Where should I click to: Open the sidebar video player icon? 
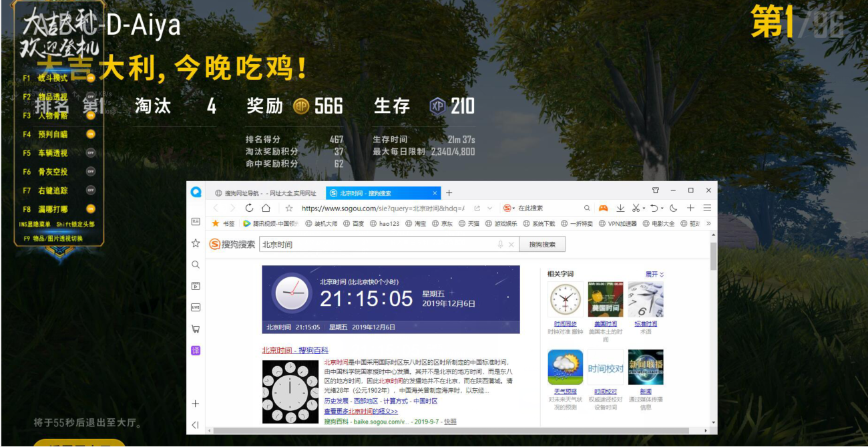tap(196, 286)
